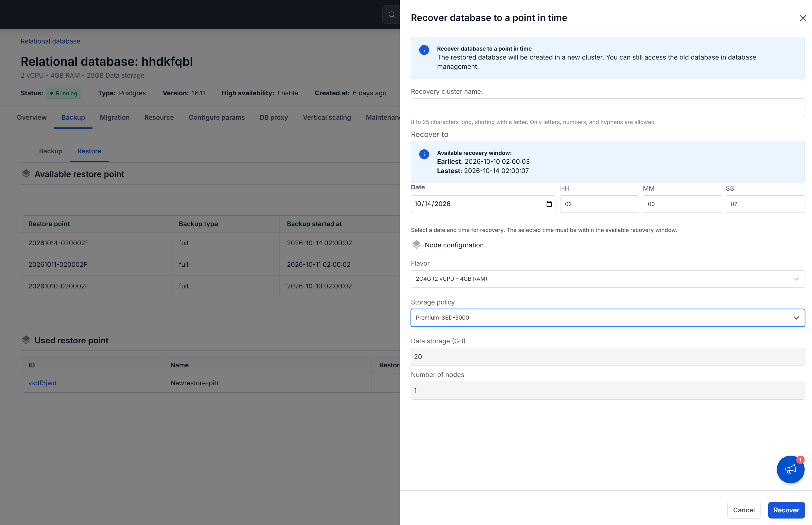Click the Recover button

[x=786, y=510]
